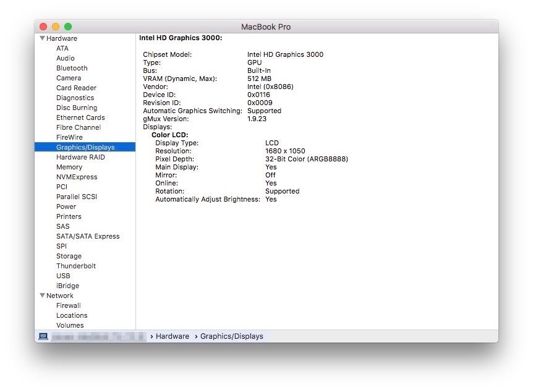Open Printers hardware entry
The height and width of the screenshot is (392, 533).
pos(69,216)
